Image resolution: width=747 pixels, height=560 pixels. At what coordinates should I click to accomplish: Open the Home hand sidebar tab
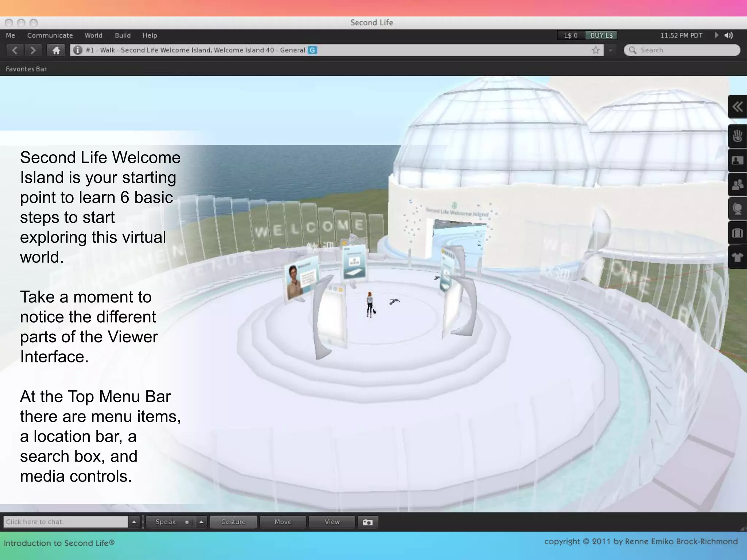coord(738,136)
